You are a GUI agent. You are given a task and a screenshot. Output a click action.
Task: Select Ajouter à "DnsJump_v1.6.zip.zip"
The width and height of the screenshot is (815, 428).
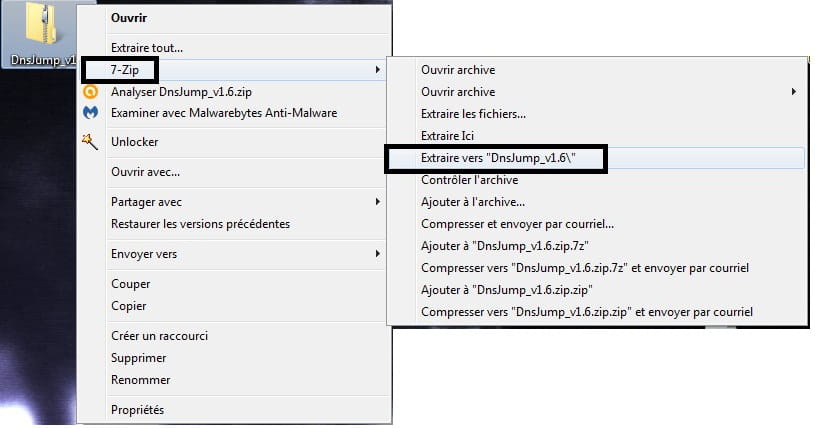[507, 290]
